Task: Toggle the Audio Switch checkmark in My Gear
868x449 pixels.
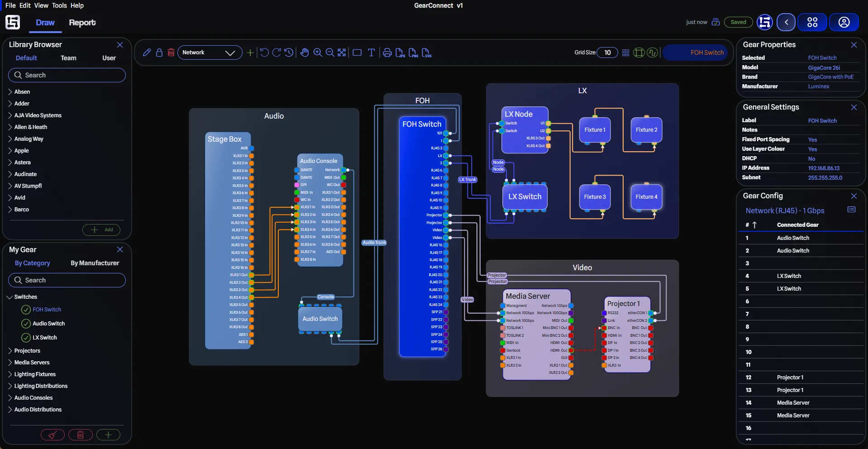Action: tap(25, 324)
